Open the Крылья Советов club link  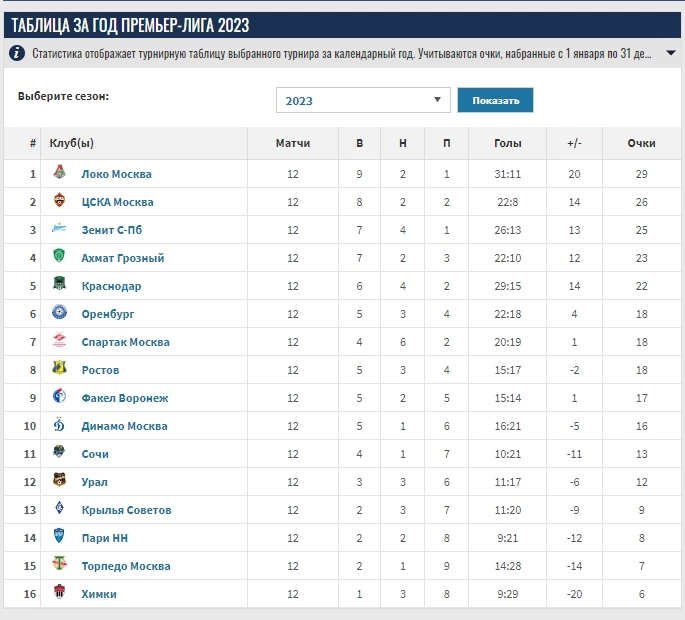tap(126, 510)
